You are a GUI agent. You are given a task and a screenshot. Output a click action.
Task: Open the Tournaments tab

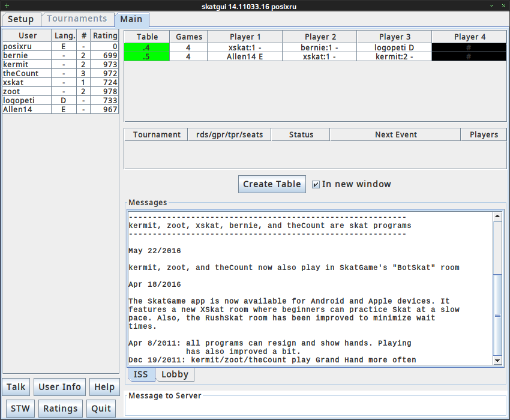[77, 19]
